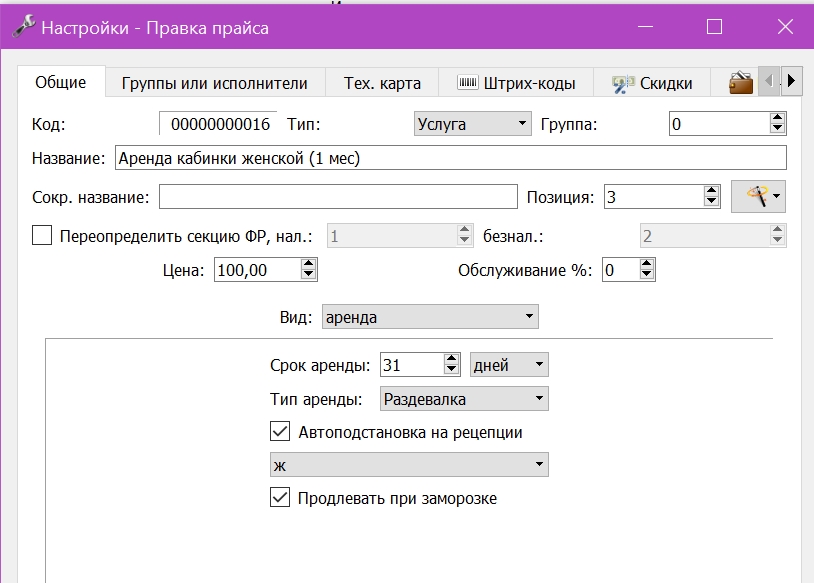The image size is (814, 583).
Task: Open the Тех. карта tab
Action: tap(382, 83)
